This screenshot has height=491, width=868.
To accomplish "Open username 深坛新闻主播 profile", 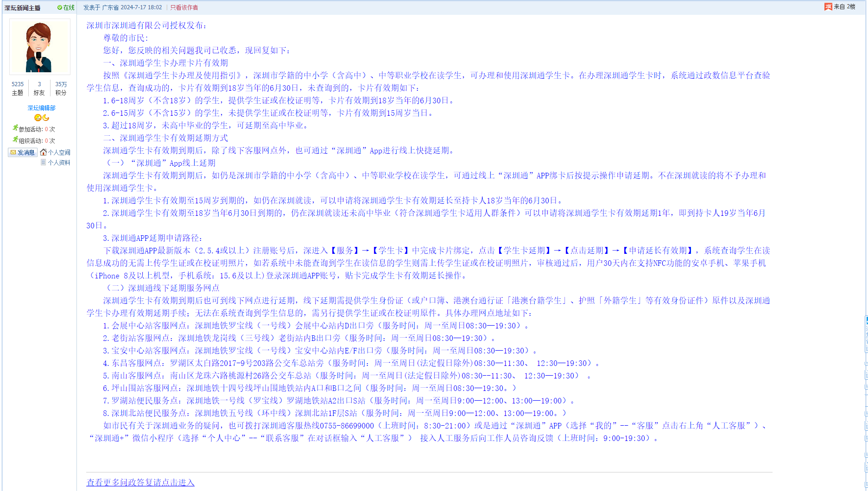I will (23, 8).
